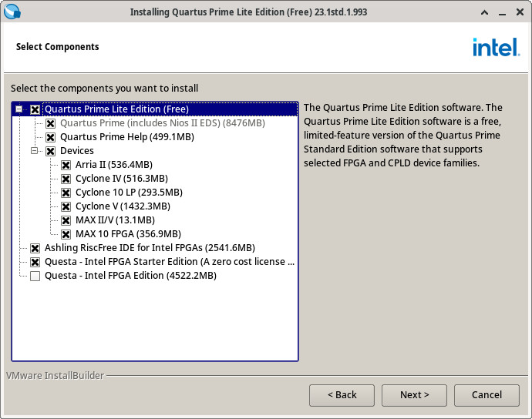This screenshot has width=532, height=419.
Task: Select the Devices row label
Action: coord(77,151)
